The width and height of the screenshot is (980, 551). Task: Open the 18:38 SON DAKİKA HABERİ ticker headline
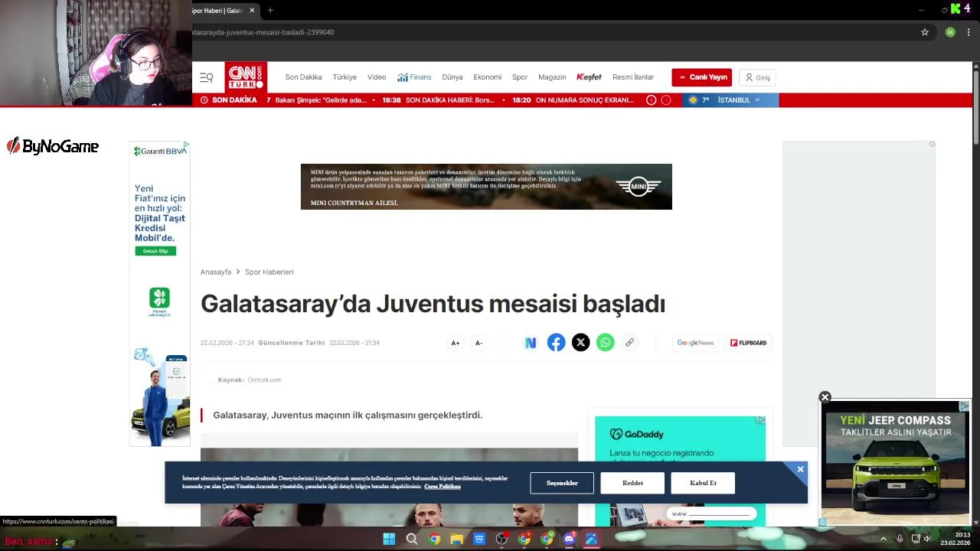click(x=439, y=100)
